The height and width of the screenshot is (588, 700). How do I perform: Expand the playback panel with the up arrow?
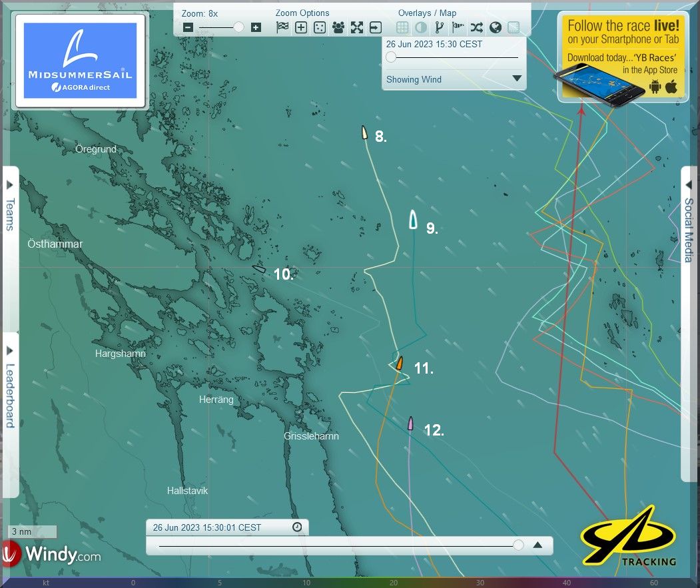(538, 545)
